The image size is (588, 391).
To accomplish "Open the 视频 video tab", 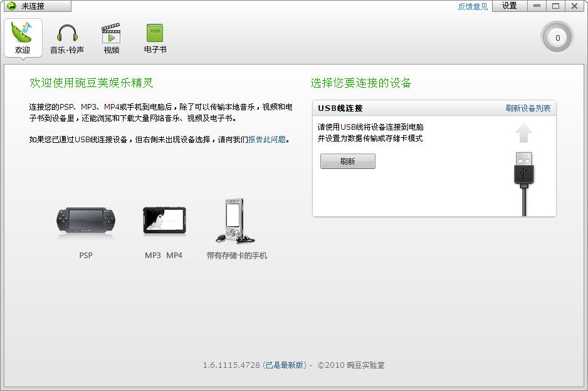I will click(x=112, y=39).
